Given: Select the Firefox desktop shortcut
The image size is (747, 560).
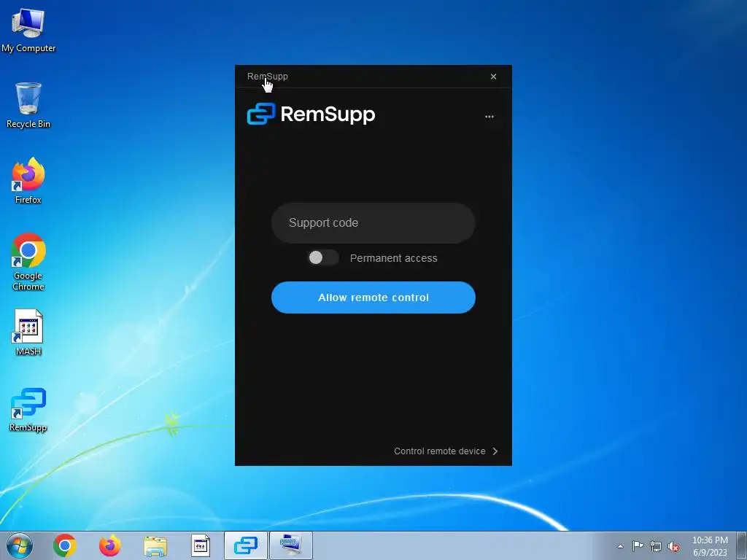Looking at the screenshot, I should 28,181.
